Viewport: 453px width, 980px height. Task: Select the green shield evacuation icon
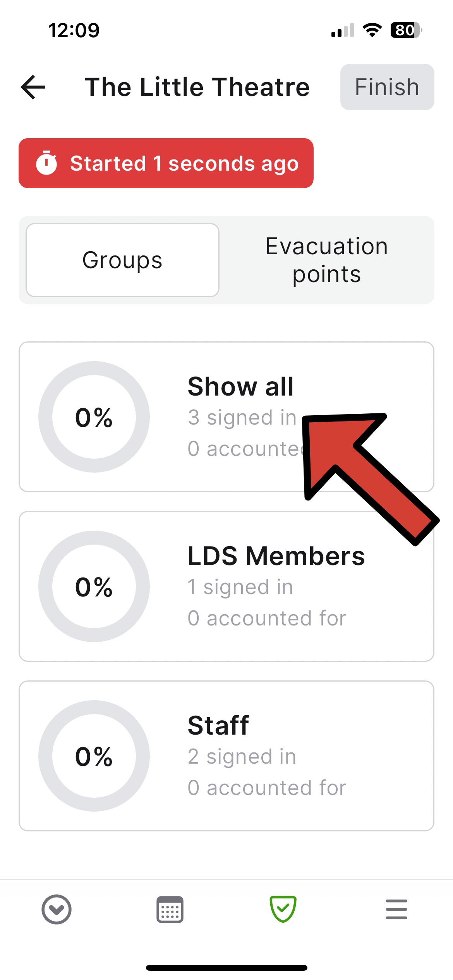point(283,909)
